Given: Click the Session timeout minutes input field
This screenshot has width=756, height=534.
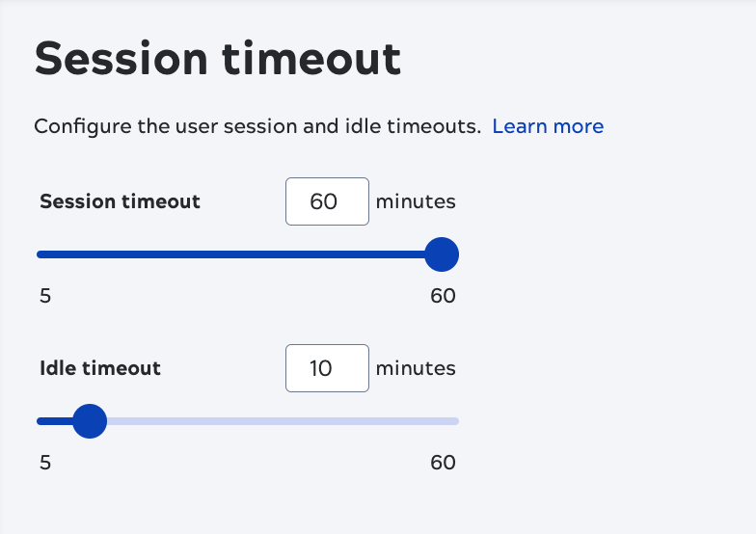Looking at the screenshot, I should coord(327,201).
